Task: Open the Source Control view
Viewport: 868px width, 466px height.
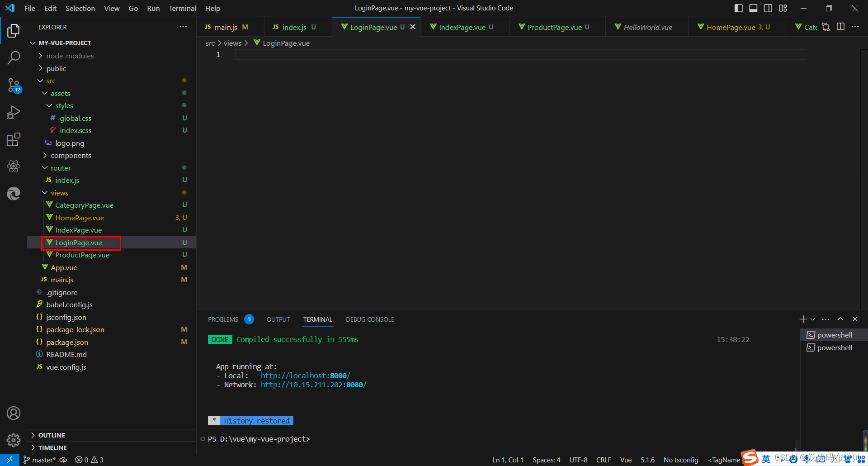Action: (13, 85)
